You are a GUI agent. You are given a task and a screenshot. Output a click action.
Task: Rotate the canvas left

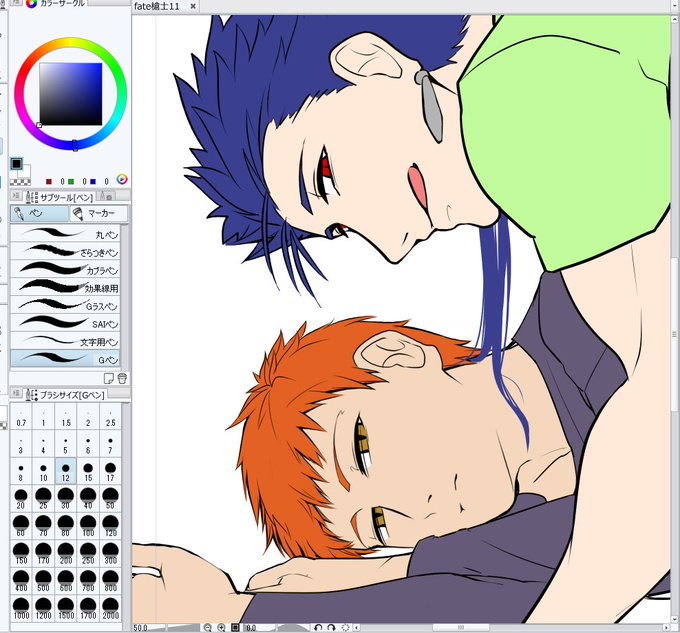pos(318,627)
